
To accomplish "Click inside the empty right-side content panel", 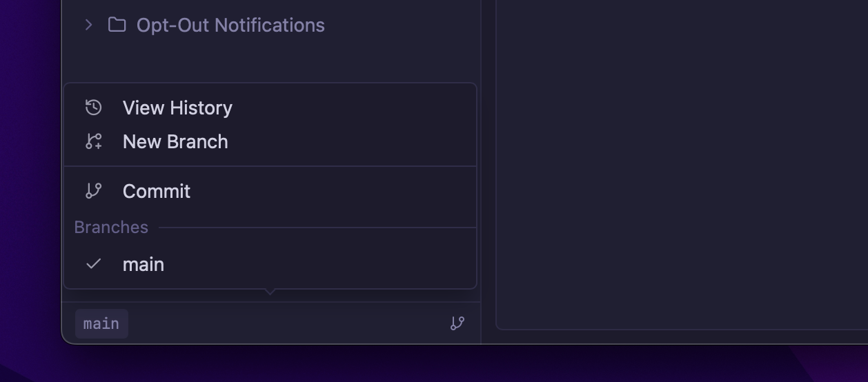I will point(683,165).
